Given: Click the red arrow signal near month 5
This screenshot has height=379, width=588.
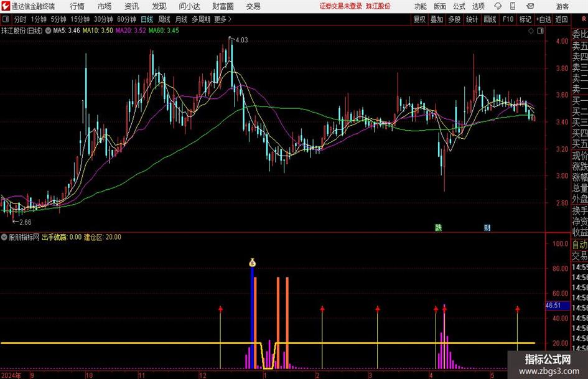Looking at the screenshot, I should [x=518, y=309].
